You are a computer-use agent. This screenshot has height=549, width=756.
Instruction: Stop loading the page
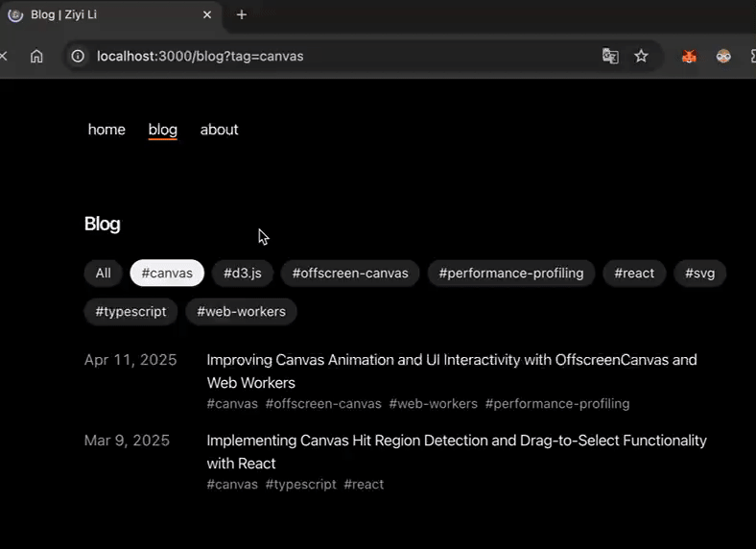tap(4, 57)
